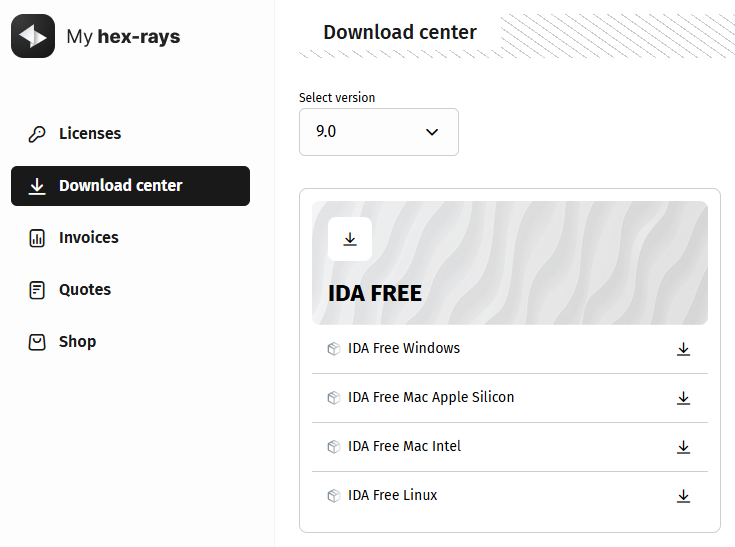Click the My hex-rays title link
The image size is (735, 547).
click(x=123, y=37)
